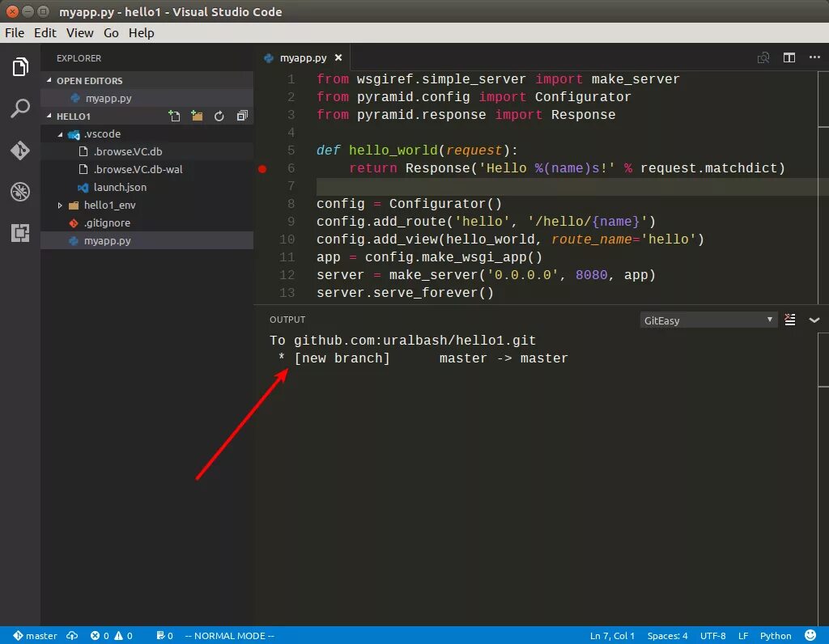Click the New File icon in HELLO1 header
Image resolution: width=829 pixels, height=644 pixels.
pos(174,117)
